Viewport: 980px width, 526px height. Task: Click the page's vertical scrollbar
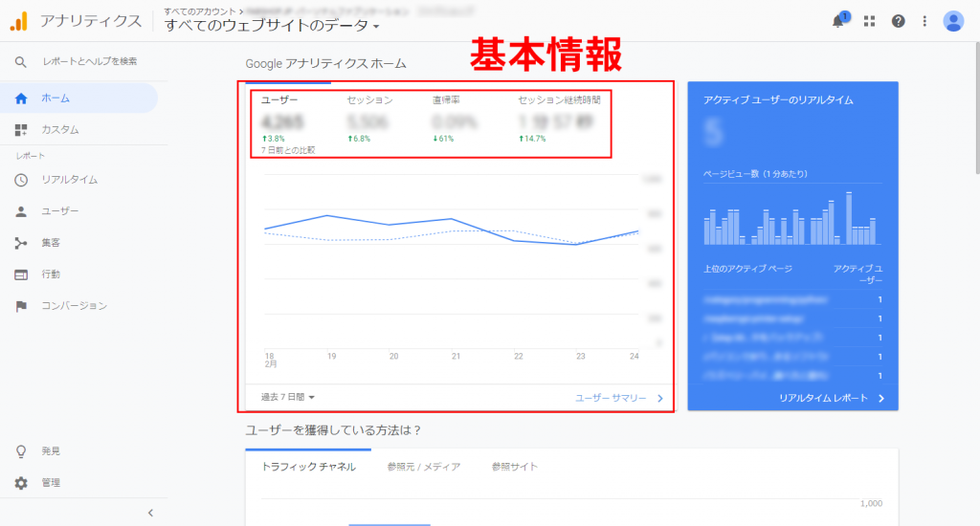click(x=977, y=109)
